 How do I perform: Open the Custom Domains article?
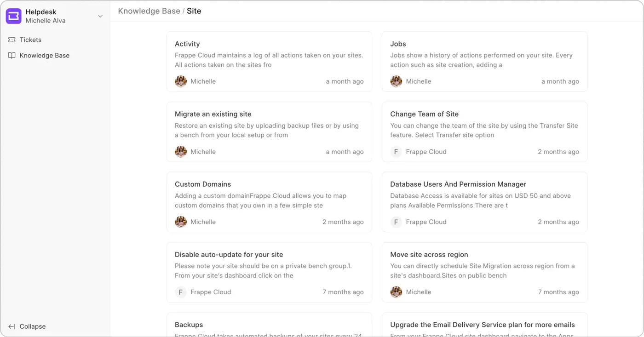click(269, 202)
